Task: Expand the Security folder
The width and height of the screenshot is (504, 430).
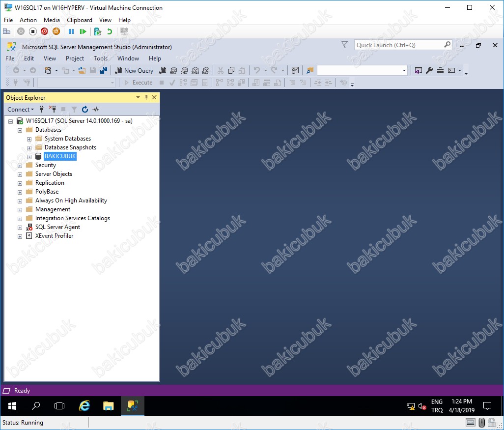Action: coord(20,166)
